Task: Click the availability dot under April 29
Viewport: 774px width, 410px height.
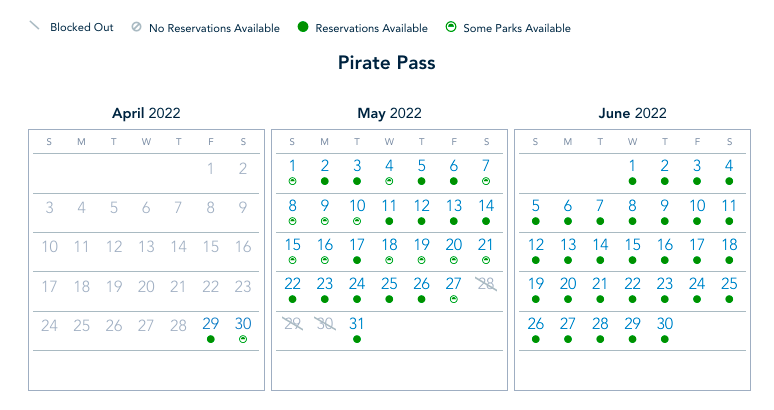Action: point(211,339)
